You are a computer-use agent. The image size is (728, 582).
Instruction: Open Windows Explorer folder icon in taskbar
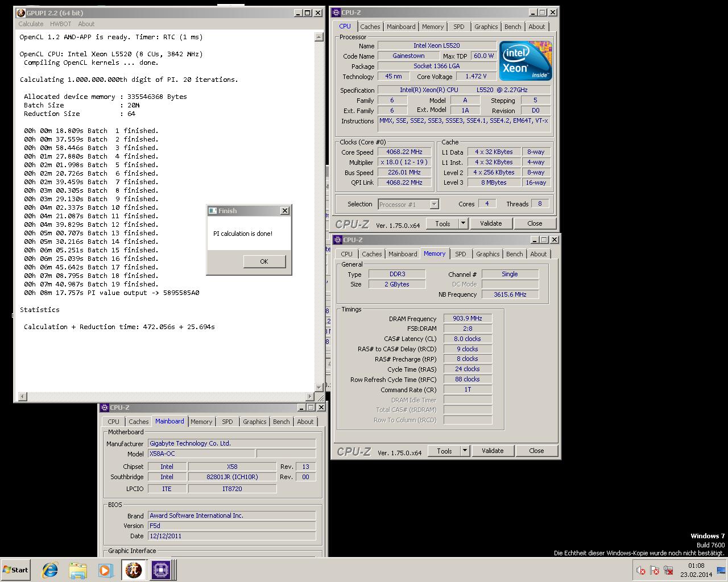pos(78,570)
